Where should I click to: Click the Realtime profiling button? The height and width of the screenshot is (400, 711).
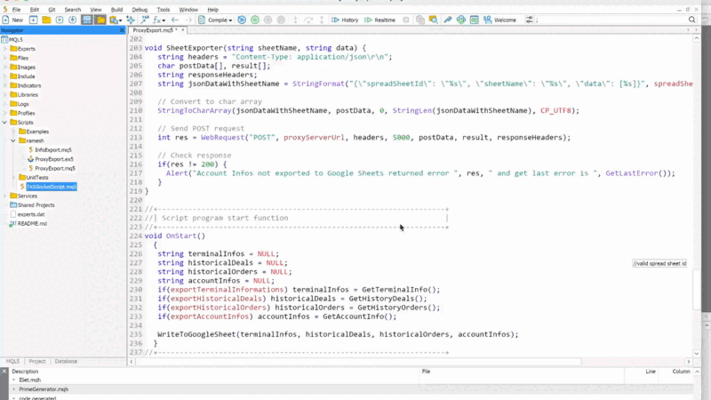380,20
